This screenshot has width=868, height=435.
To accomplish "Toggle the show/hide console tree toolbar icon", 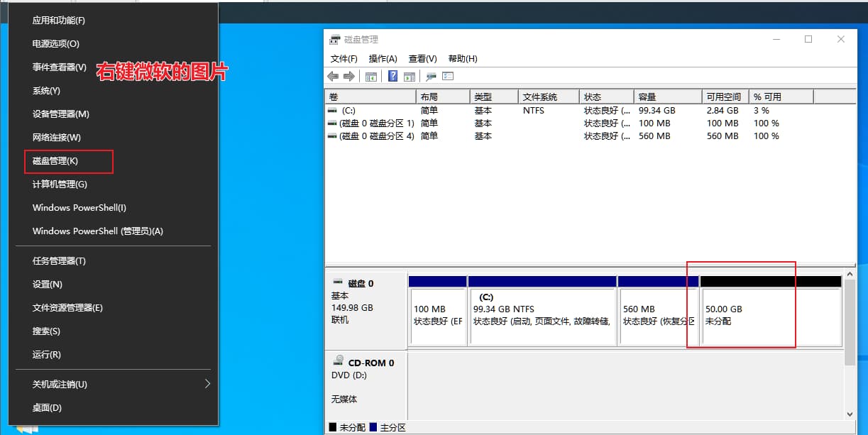I will (x=370, y=76).
